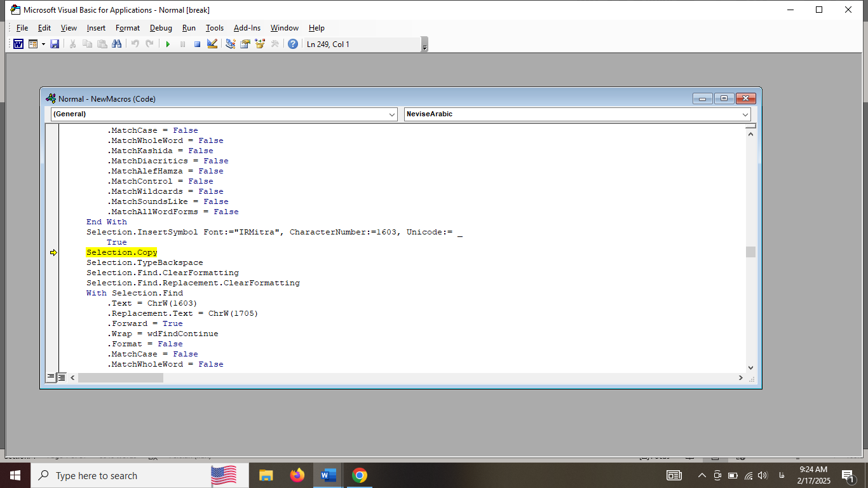Open the Object Browser icon

260,44
